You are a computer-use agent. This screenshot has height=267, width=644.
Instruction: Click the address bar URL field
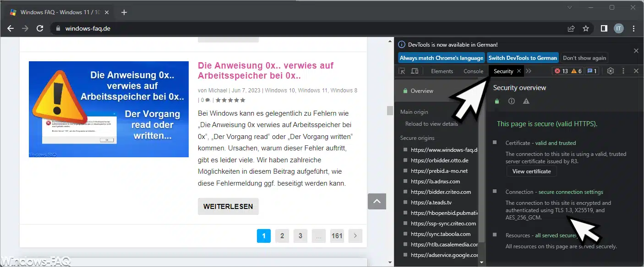[x=311, y=28]
